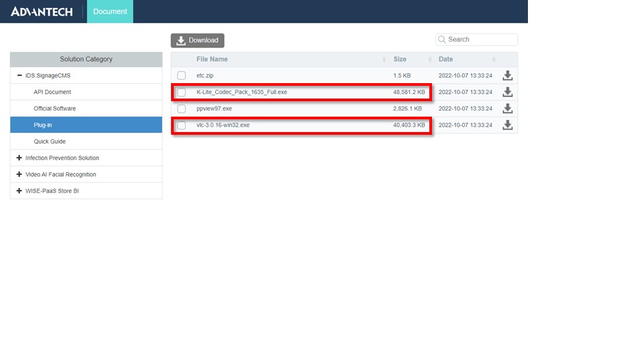The image size is (644, 362).
Task: Select the K-Lite_Codec_Pack_1635_Full.exe checkbox
Action: [x=181, y=92]
